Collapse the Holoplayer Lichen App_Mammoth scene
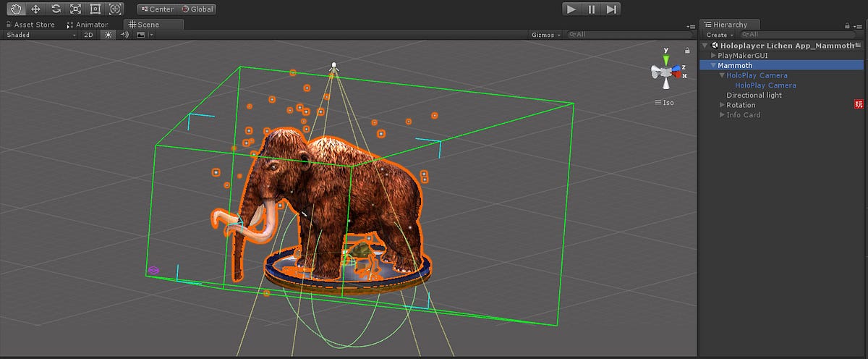The image size is (868, 359). click(705, 46)
